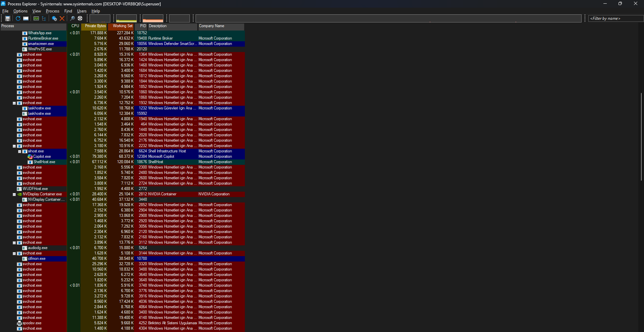The width and height of the screenshot is (644, 332).
Task: Click the Find Window's Process crosshair icon
Action: tap(80, 18)
